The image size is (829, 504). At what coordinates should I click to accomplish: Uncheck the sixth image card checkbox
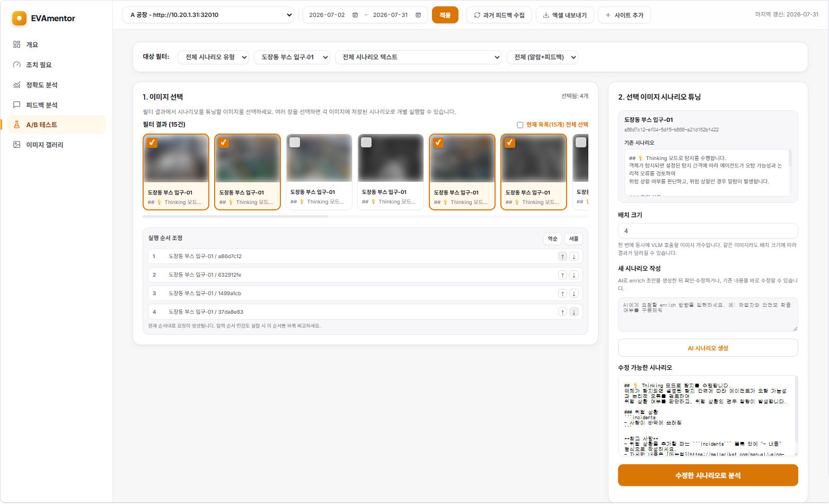510,143
